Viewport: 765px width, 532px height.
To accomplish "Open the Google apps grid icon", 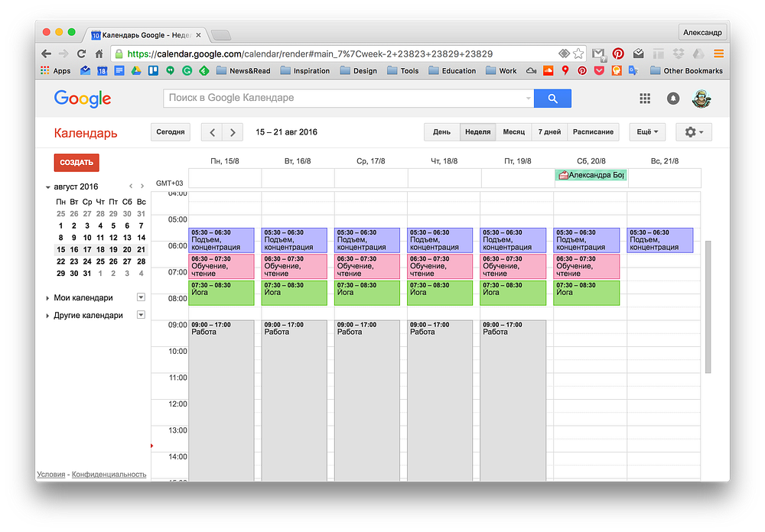I will [x=645, y=99].
